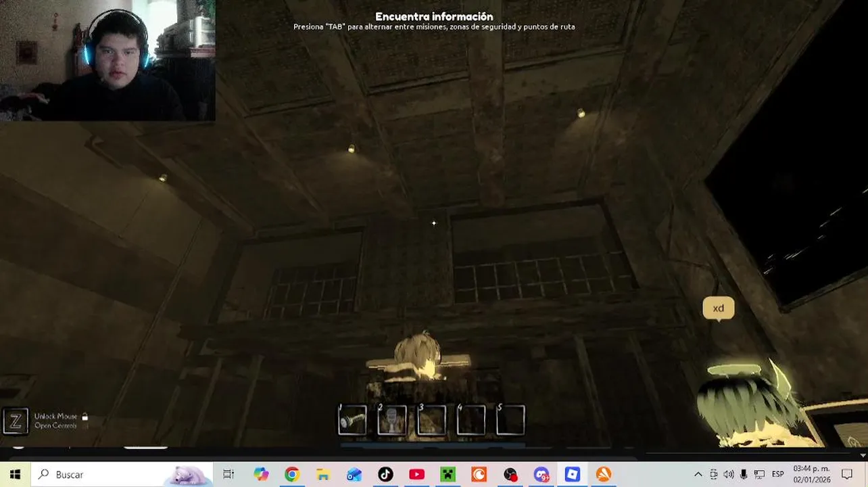The width and height of the screenshot is (868, 487).
Task: Click the microphone tray icon
Action: 744,474
